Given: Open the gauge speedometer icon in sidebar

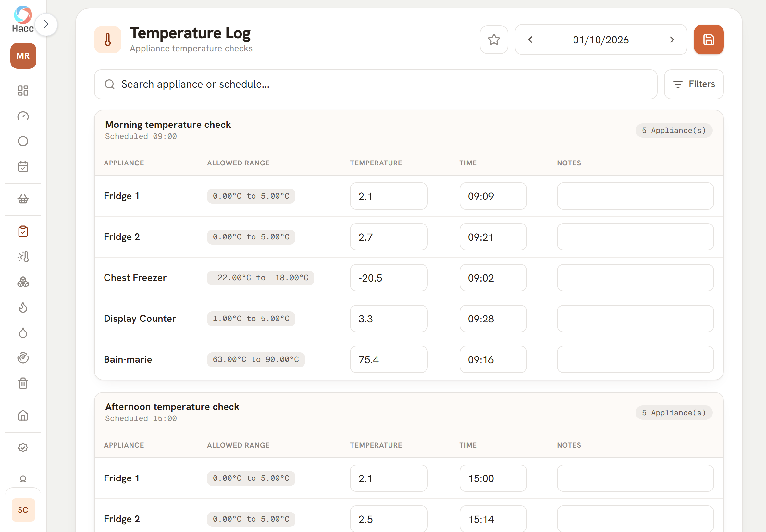Looking at the screenshot, I should pos(23,116).
